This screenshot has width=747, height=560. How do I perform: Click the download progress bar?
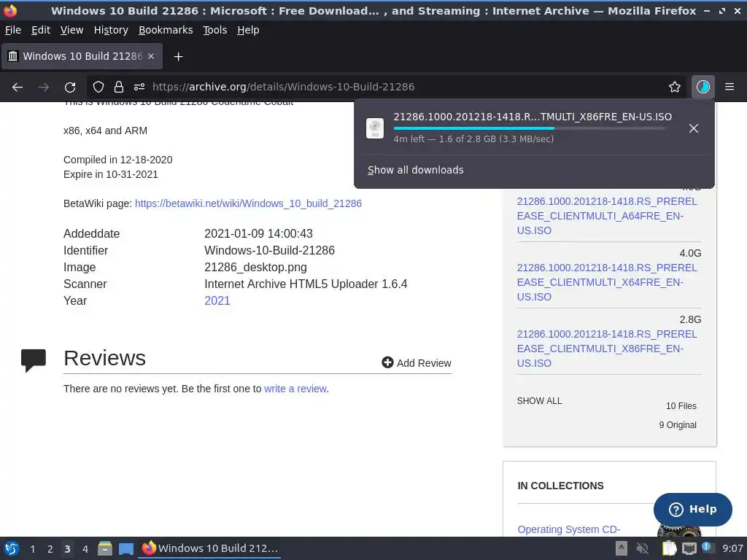click(x=530, y=128)
